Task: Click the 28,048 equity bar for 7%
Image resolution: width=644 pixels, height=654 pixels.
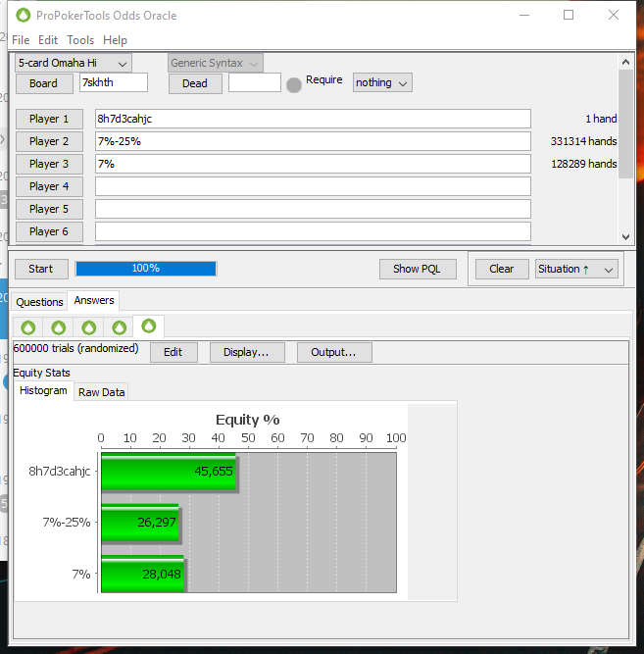Action: [x=142, y=574]
